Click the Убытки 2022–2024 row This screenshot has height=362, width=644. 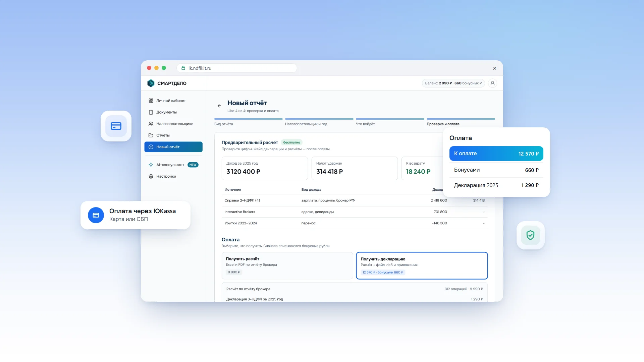(x=355, y=223)
